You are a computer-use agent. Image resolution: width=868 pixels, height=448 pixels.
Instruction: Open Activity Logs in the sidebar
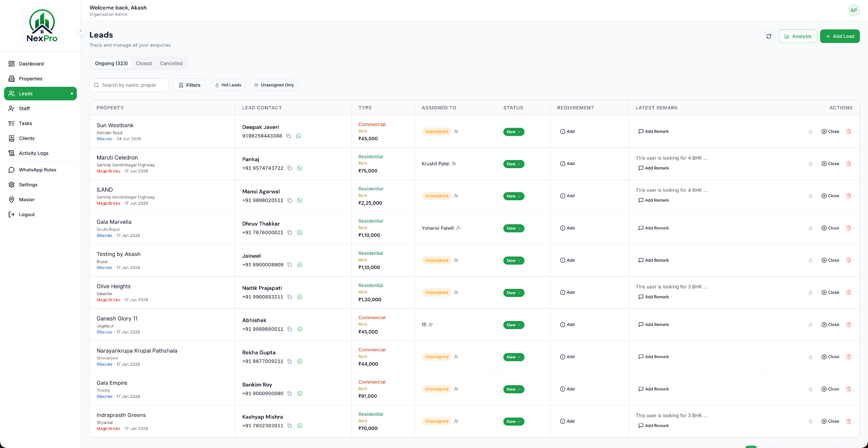point(40,153)
